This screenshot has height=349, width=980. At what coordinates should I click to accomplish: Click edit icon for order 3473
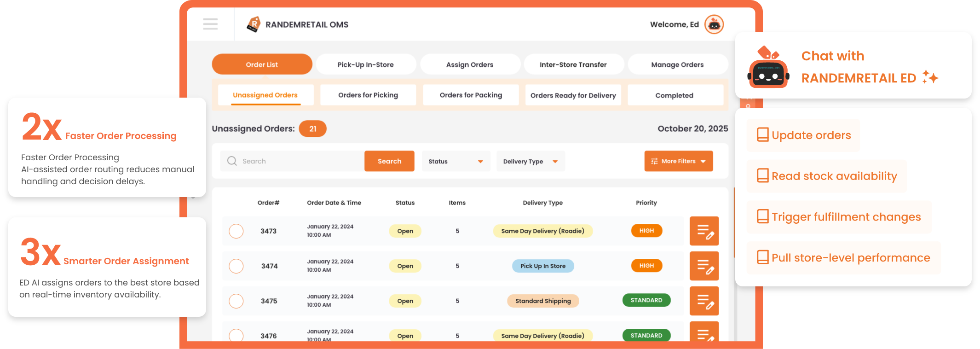tap(704, 231)
